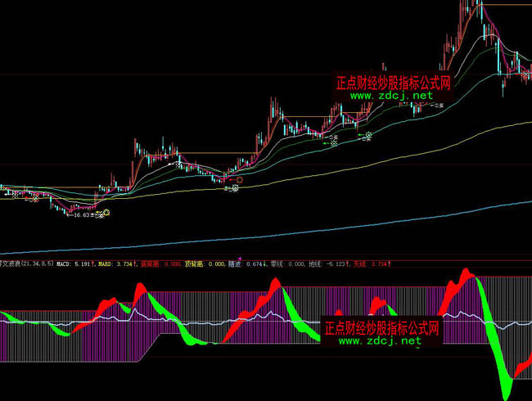The image size is (532, 401).
Task: Click the snowflake buy signal right of upper watermark
Action: point(439,105)
